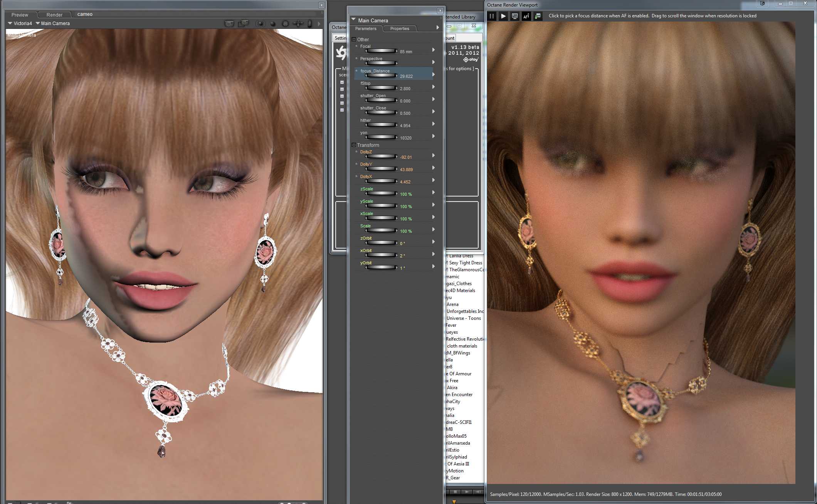The image size is (817, 504).
Task: Open the focus_Distance parameter arrow menu
Action: [434, 74]
